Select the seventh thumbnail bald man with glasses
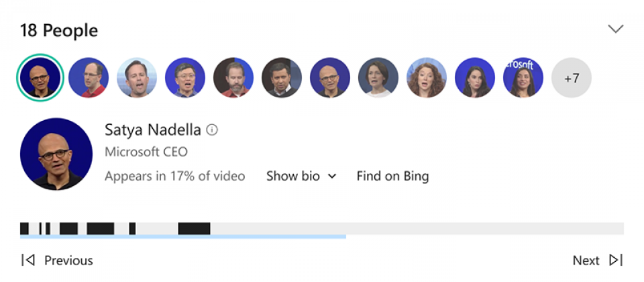This screenshot has height=282, width=644. click(330, 78)
